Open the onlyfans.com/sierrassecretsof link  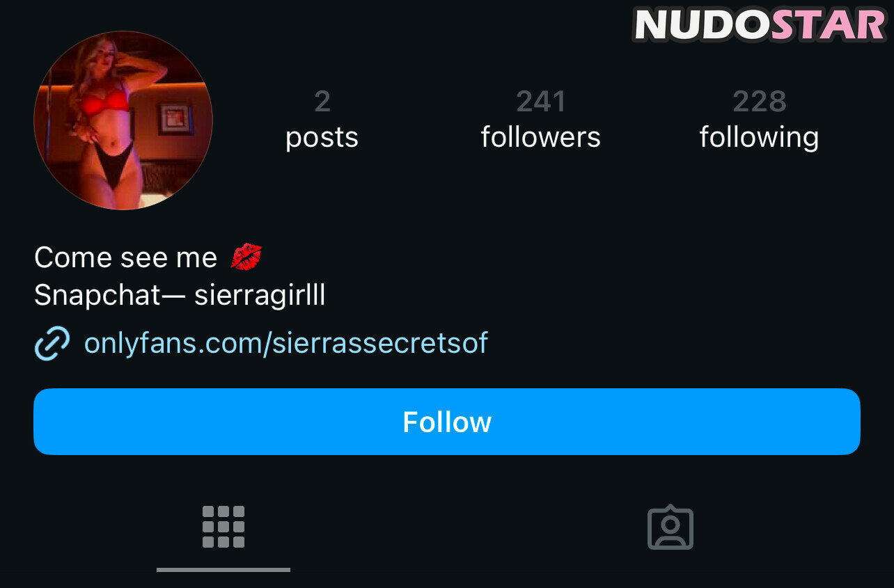click(286, 343)
